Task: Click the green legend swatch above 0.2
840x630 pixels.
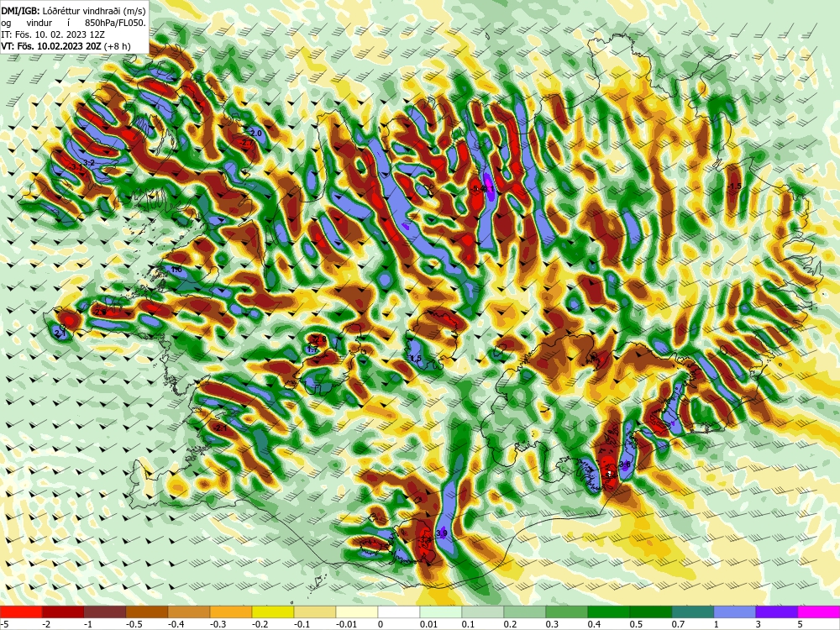Action: (525, 612)
